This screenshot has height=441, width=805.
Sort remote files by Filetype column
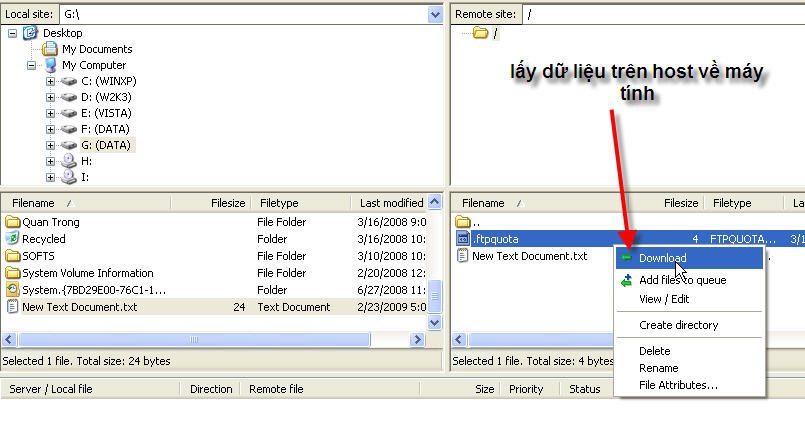[744, 203]
